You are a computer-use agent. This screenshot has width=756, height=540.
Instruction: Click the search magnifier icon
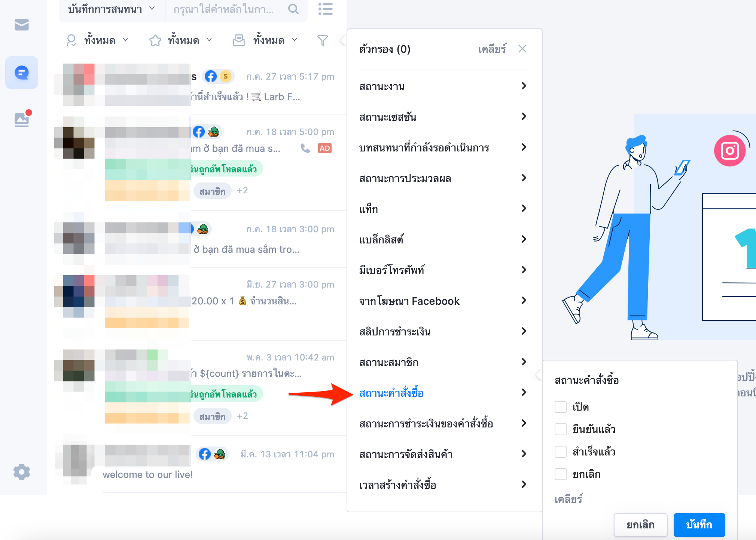293,9
